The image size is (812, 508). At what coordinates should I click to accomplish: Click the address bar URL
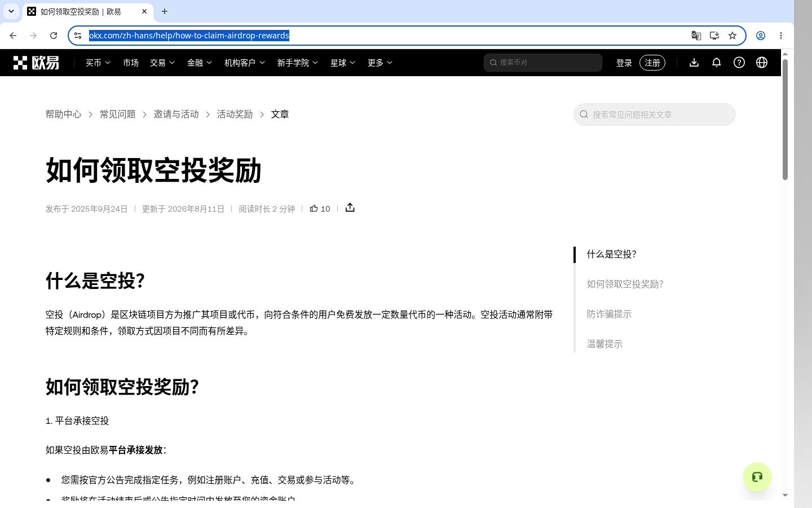189,36
